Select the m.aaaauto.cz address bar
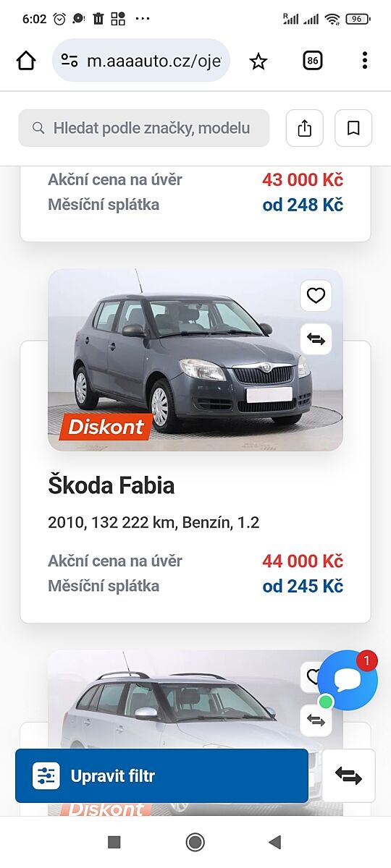Image resolution: width=391 pixels, height=868 pixels. tap(142, 60)
